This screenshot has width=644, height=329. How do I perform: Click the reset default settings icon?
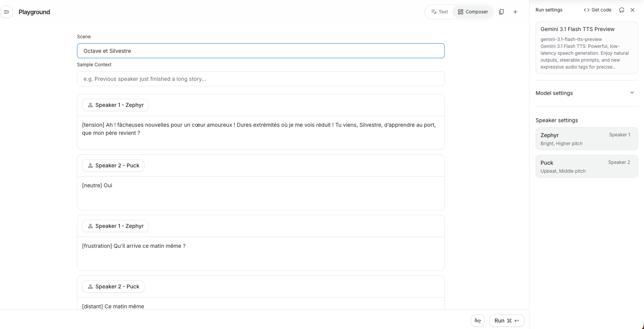click(x=622, y=10)
